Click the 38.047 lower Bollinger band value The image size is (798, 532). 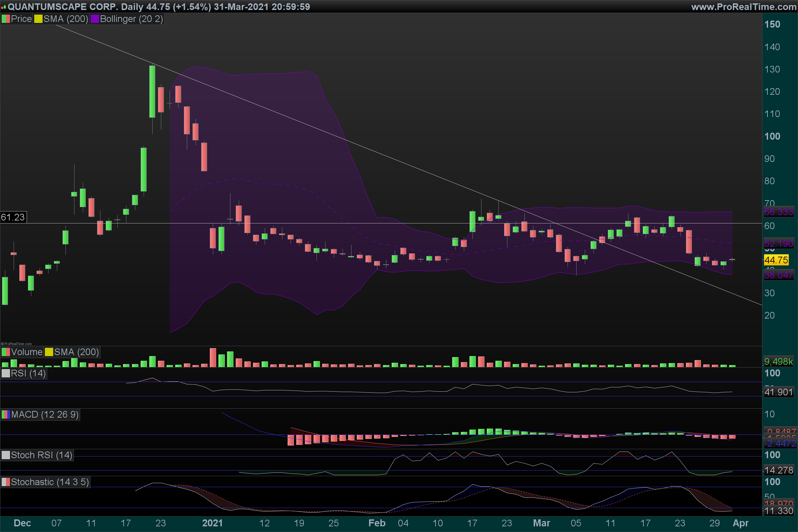coord(779,275)
